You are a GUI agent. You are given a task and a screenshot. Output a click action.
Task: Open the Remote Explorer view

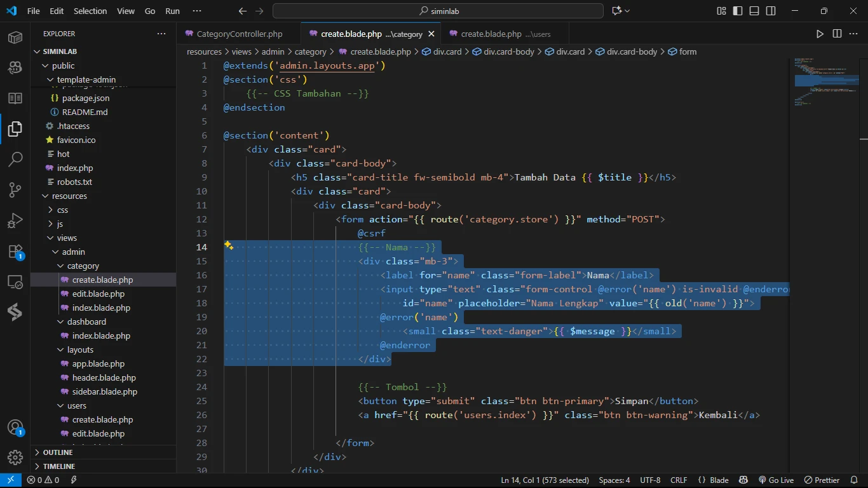pyautogui.click(x=15, y=281)
